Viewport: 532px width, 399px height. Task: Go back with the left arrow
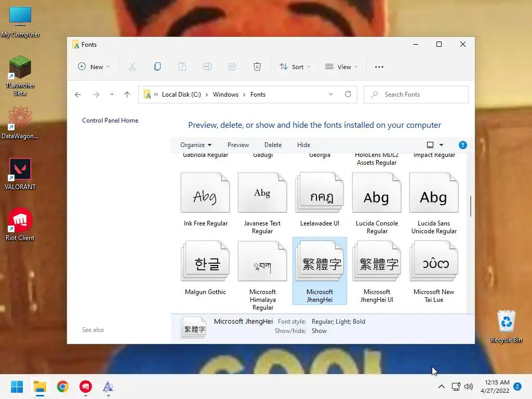point(78,95)
